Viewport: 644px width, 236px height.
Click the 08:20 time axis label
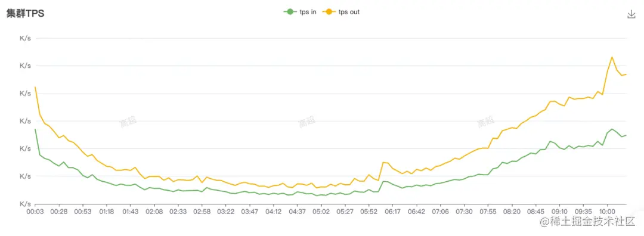pyautogui.click(x=512, y=212)
